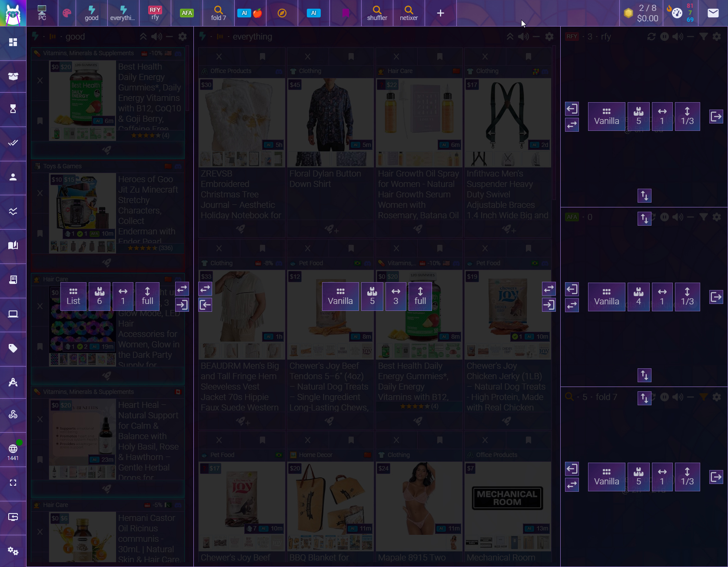
Task: Switch to the PC tab
Action: pos(42,13)
